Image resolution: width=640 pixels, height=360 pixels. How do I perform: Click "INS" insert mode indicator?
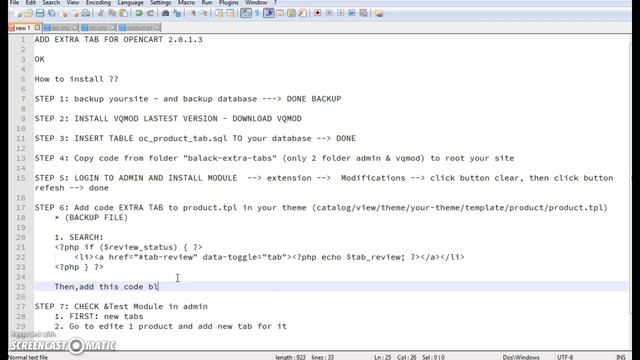pos(621,357)
